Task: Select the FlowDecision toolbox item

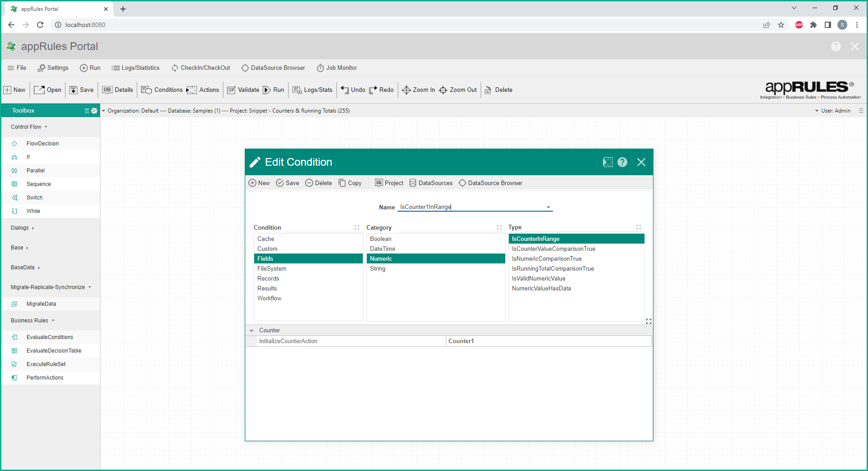Action: [x=43, y=144]
